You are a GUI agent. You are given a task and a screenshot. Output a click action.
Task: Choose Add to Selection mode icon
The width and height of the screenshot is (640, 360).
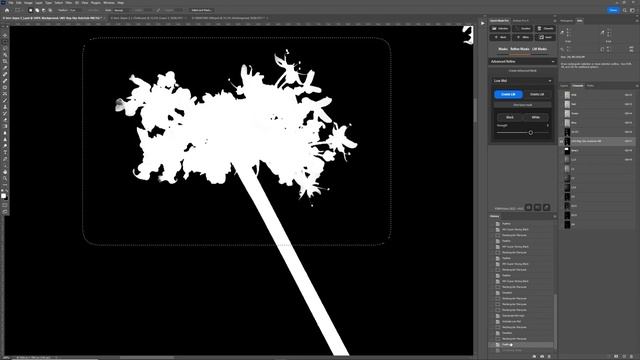pyautogui.click(x=37, y=10)
